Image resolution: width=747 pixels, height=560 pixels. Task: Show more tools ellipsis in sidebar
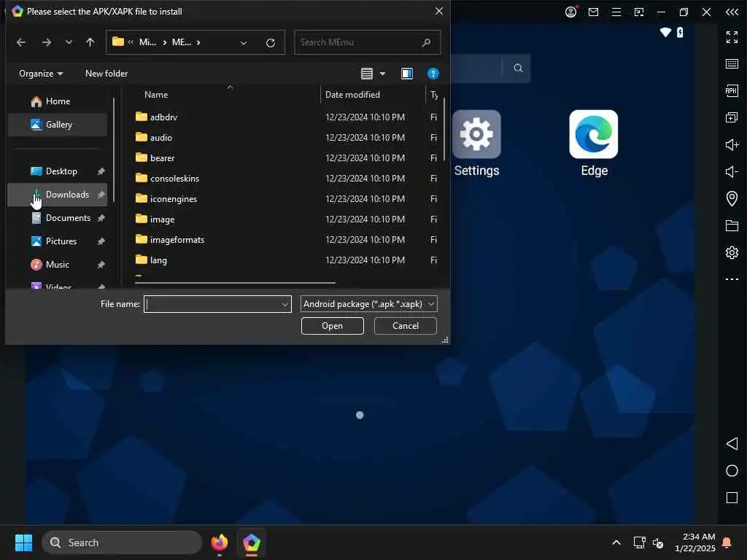click(732, 279)
